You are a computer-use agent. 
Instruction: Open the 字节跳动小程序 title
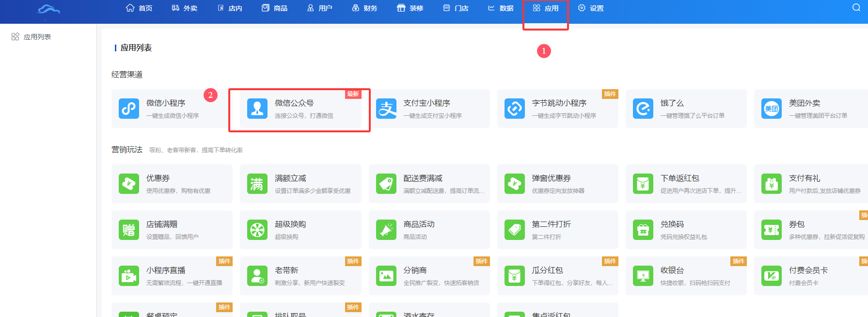point(559,103)
